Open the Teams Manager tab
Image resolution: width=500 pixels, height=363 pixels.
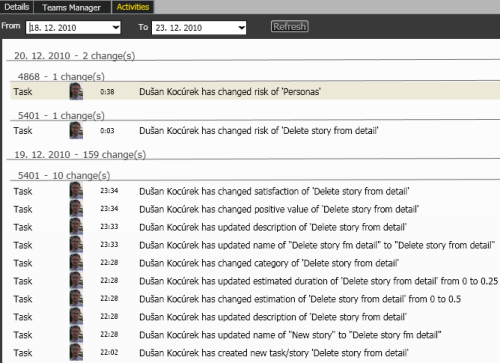(x=71, y=7)
